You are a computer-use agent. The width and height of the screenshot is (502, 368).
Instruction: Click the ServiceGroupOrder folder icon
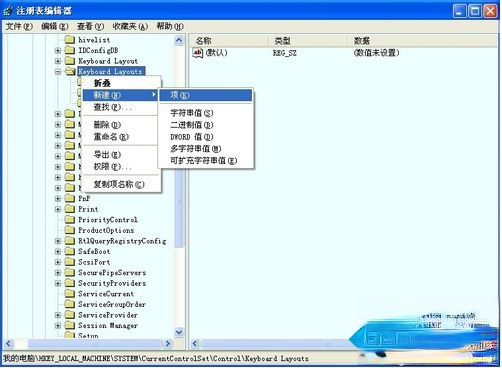coord(70,304)
